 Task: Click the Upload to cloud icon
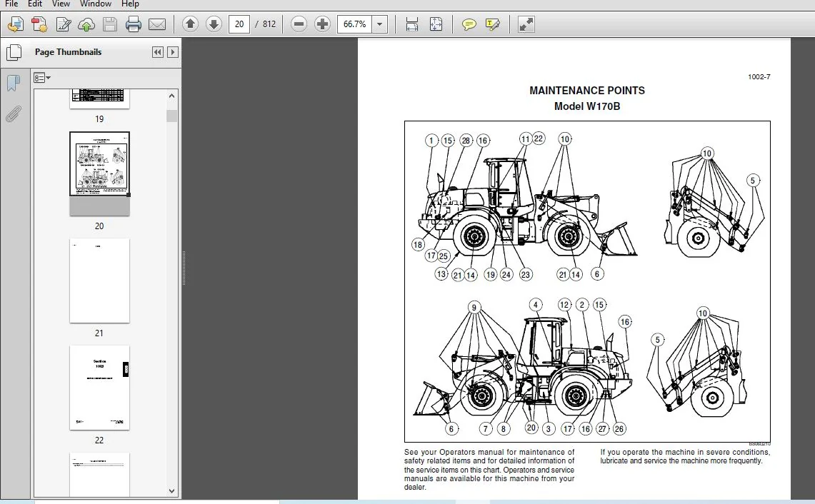tap(86, 24)
